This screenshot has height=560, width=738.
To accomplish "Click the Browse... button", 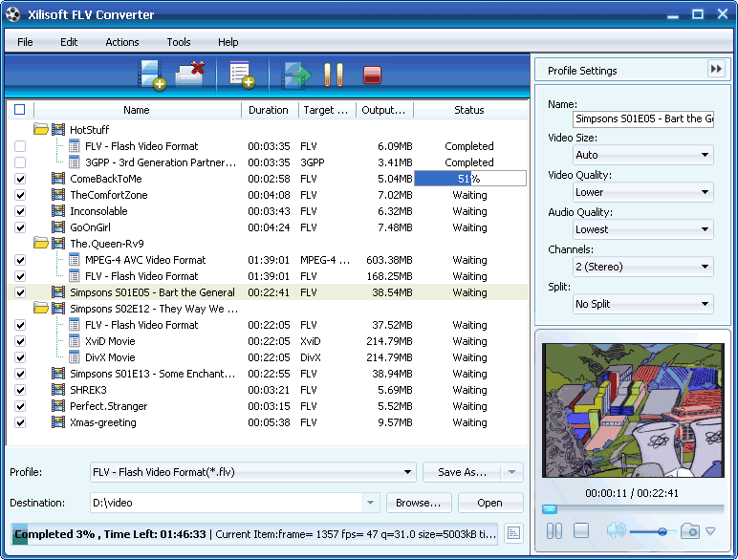I will tap(418, 503).
